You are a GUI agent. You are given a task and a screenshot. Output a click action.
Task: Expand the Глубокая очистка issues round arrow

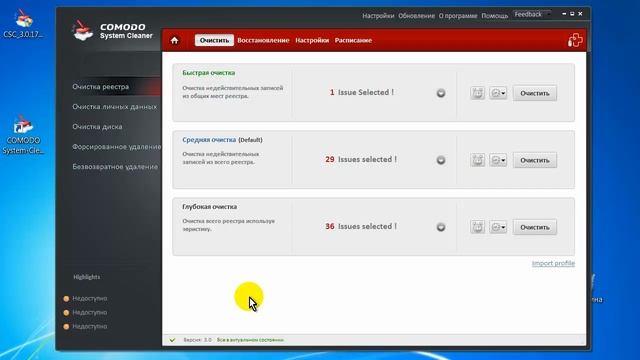tap(441, 227)
